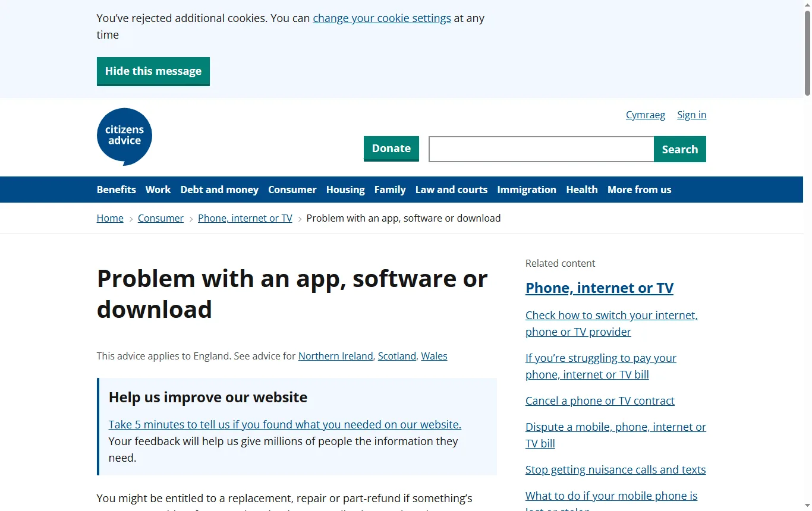Open the Immigration menu item
The height and width of the screenshot is (511, 812).
[x=527, y=190]
